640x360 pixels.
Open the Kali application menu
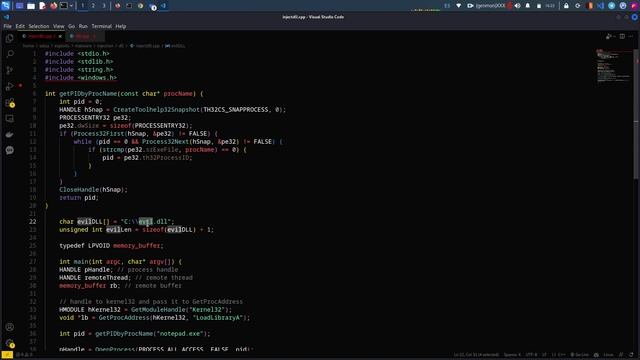[x=5, y=6]
